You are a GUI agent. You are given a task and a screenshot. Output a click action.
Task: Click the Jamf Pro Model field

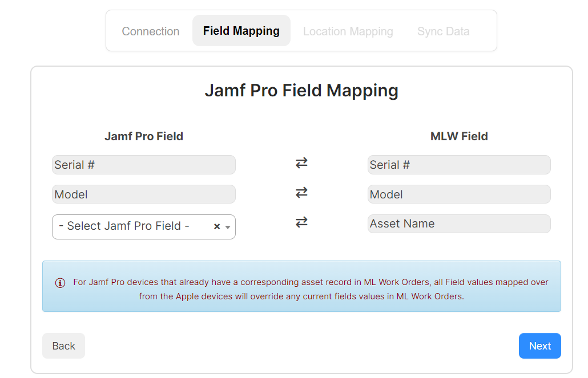[x=143, y=194]
